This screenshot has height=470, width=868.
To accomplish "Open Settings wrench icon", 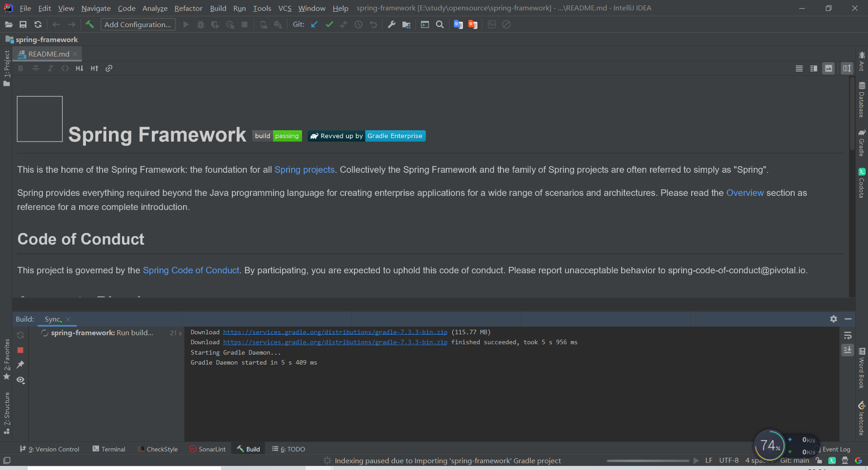I will point(392,24).
